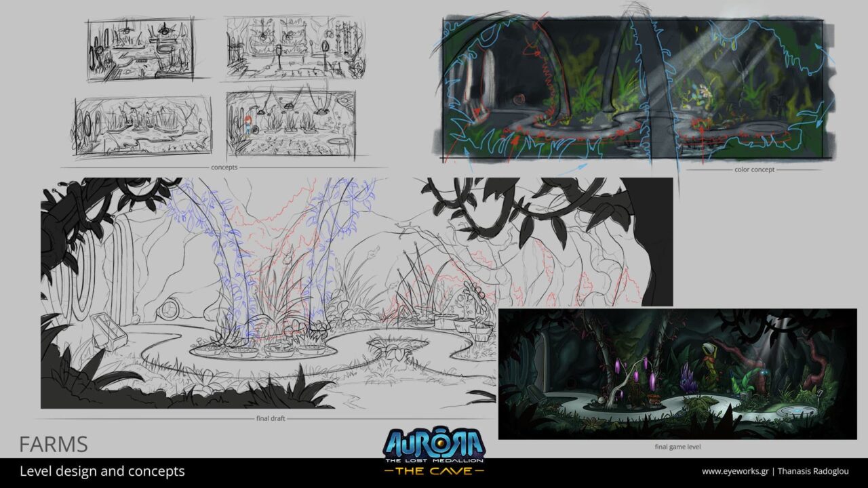Image resolution: width=868 pixels, height=488 pixels.
Task: Click the small round burrow hole in draft
Action: 168,309
